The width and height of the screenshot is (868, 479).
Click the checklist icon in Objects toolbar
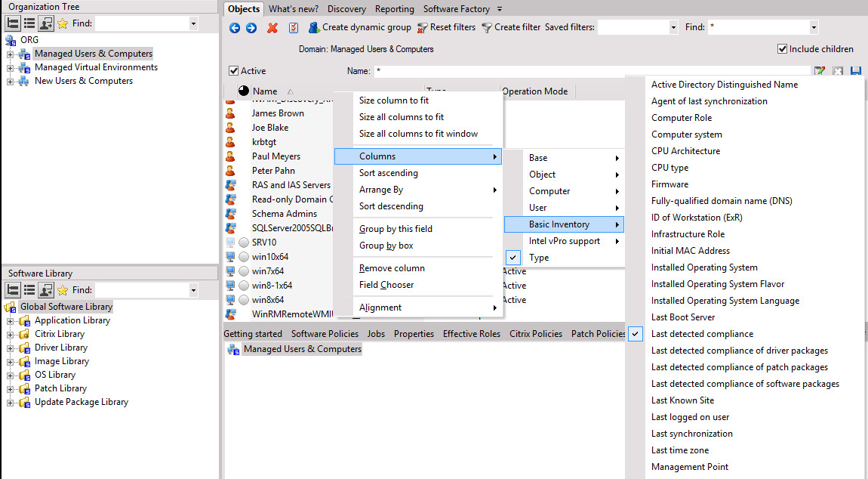point(294,28)
